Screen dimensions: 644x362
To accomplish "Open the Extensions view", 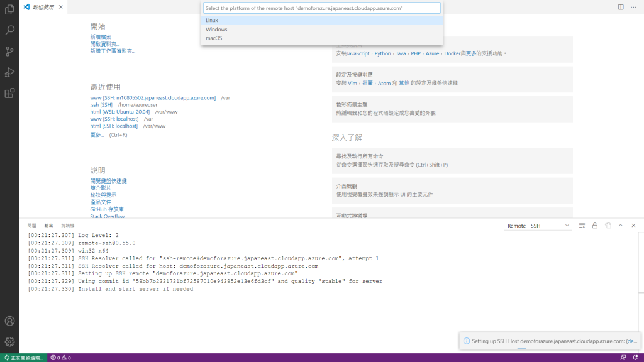I will [x=9, y=93].
